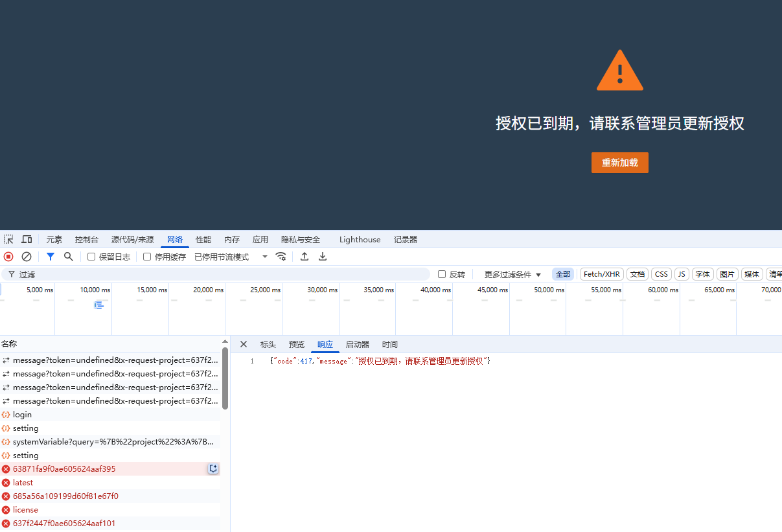
Task: Close the request details pane
Action: click(244, 344)
